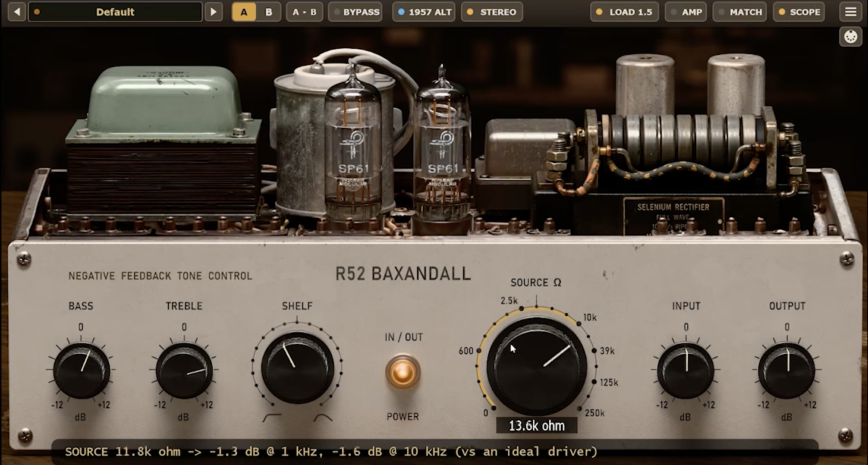Click the MIDI connector icon

point(850,37)
